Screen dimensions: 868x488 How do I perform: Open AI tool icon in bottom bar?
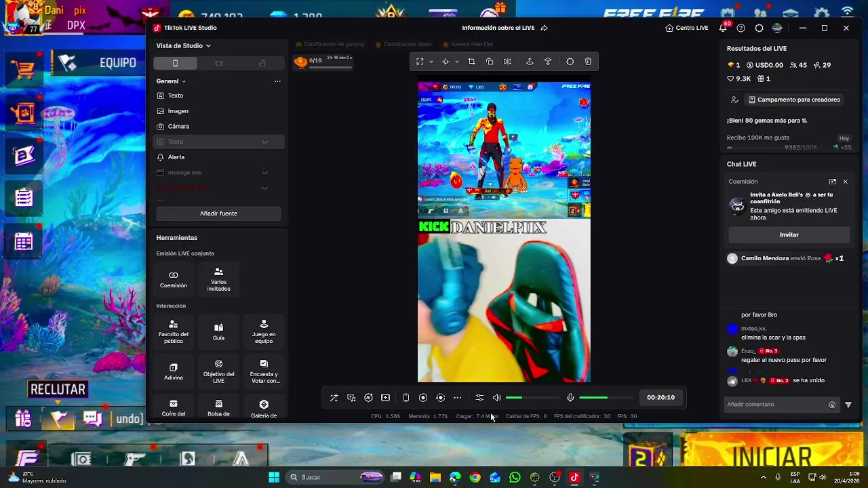coord(368,398)
